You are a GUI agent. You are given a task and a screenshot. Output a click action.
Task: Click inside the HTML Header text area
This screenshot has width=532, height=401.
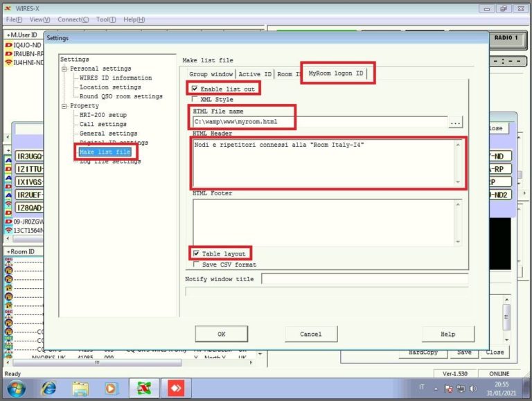323,163
